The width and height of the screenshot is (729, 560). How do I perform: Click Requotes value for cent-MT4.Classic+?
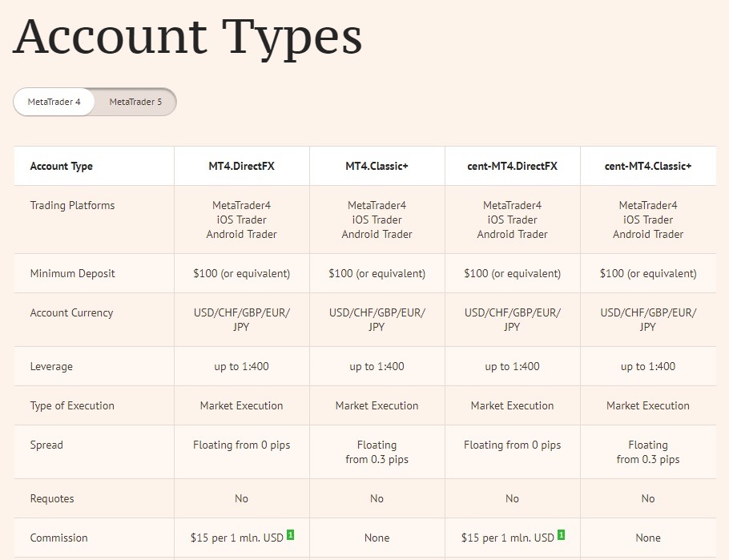[648, 498]
